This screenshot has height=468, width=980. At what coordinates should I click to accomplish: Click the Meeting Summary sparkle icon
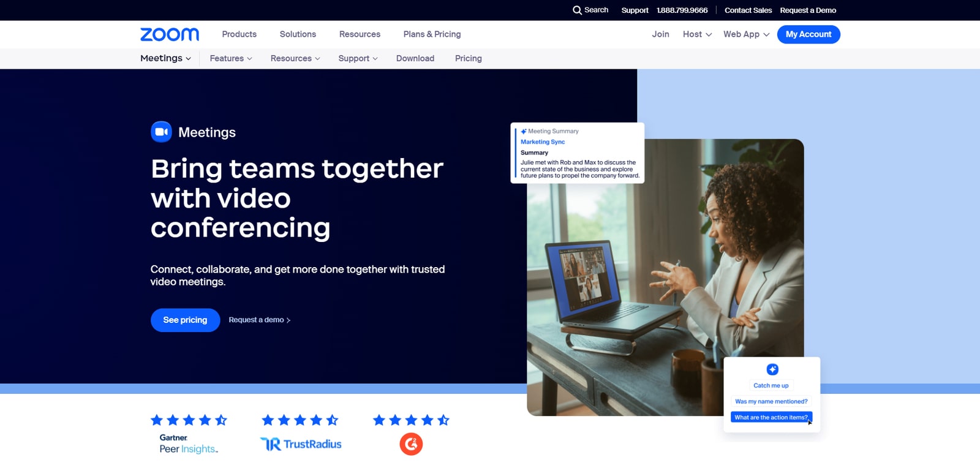524,131
